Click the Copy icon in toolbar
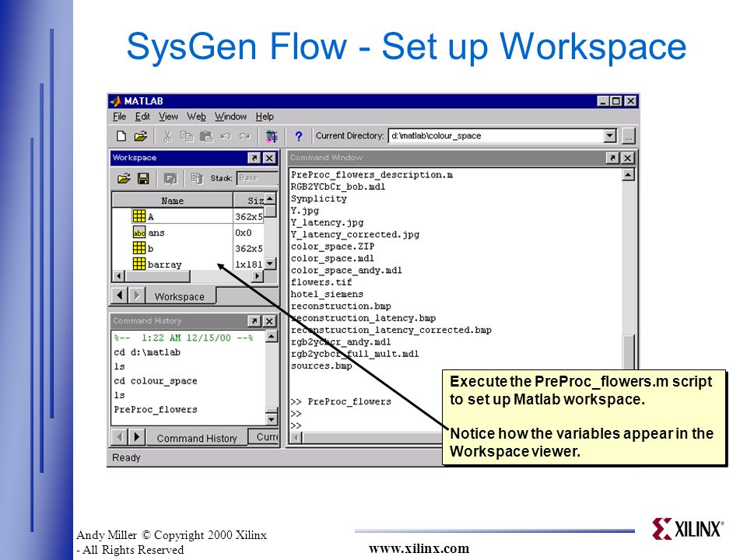747x560 pixels. [186, 136]
